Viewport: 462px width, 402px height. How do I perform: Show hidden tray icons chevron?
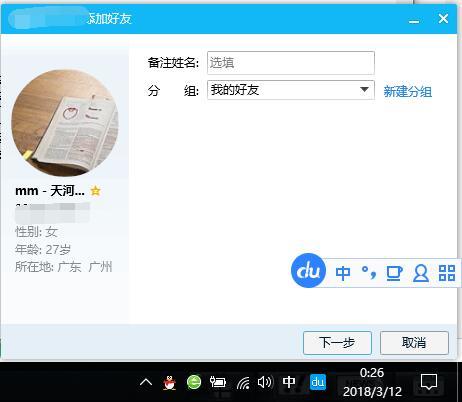(146, 382)
